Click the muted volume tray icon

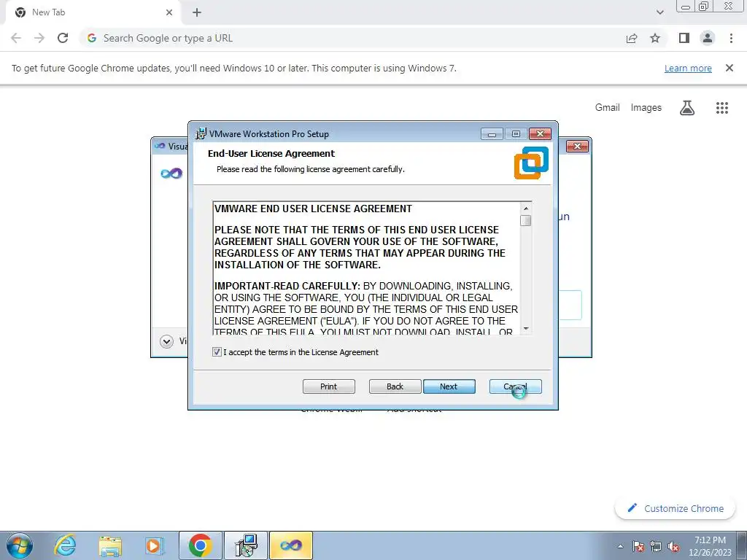pyautogui.click(x=673, y=546)
